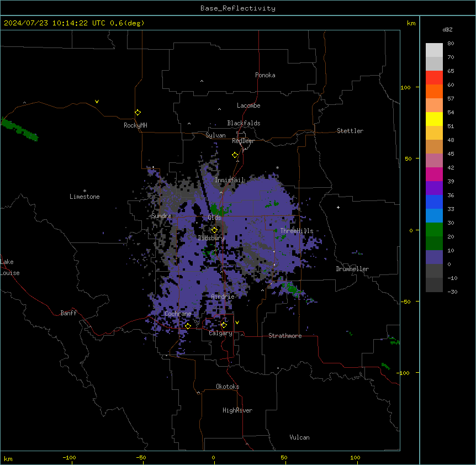This screenshot has height=465, width=476.
Task: Click the white star marker above Limestone
Action: [84, 191]
